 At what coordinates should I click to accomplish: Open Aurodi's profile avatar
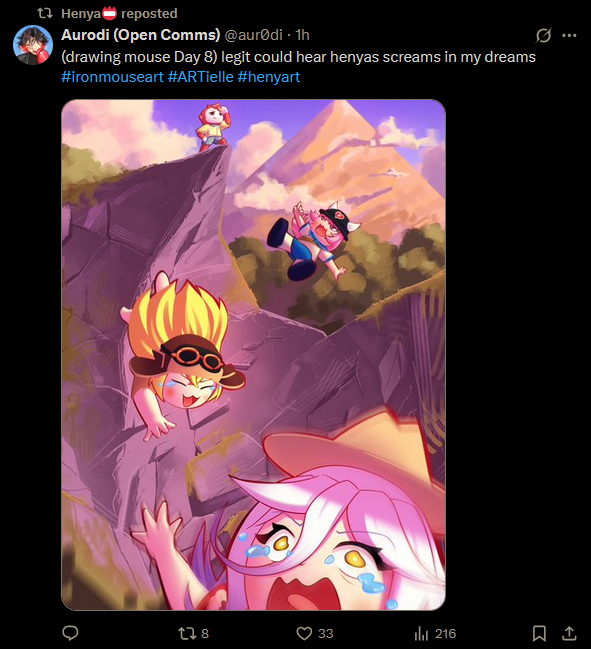click(33, 45)
